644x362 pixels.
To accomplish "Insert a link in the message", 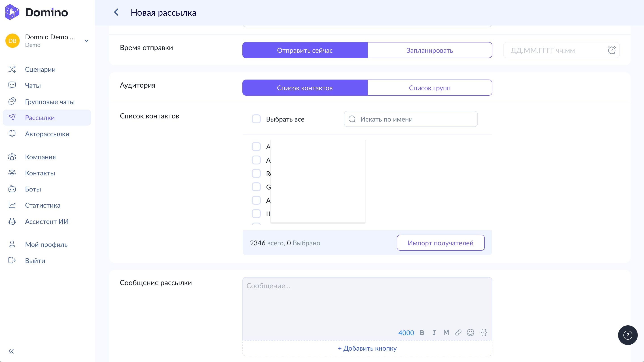I will coord(458,333).
